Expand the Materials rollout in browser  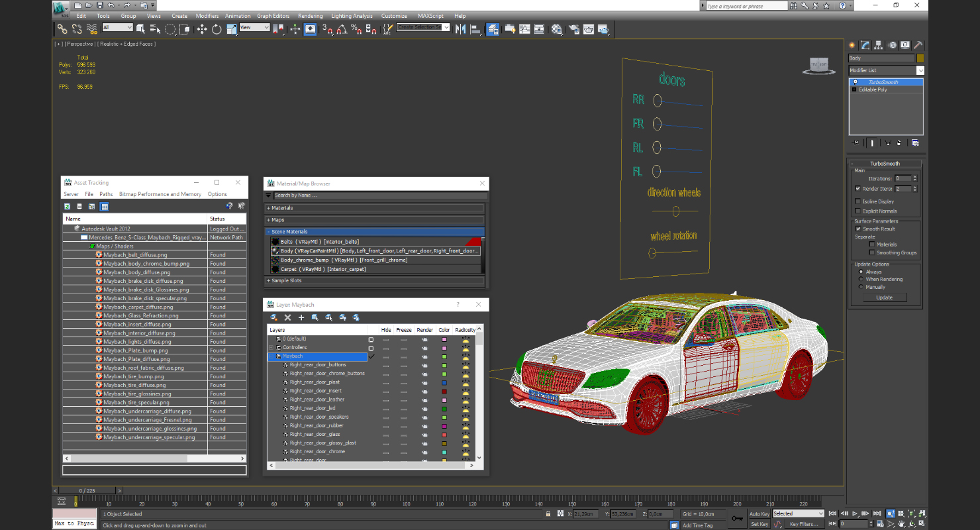pyautogui.click(x=282, y=208)
